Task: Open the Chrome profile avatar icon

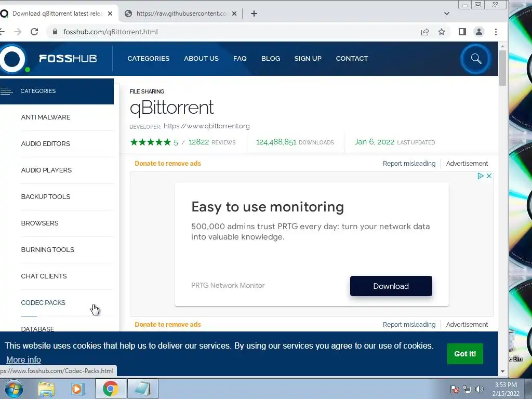Action: 478,32
